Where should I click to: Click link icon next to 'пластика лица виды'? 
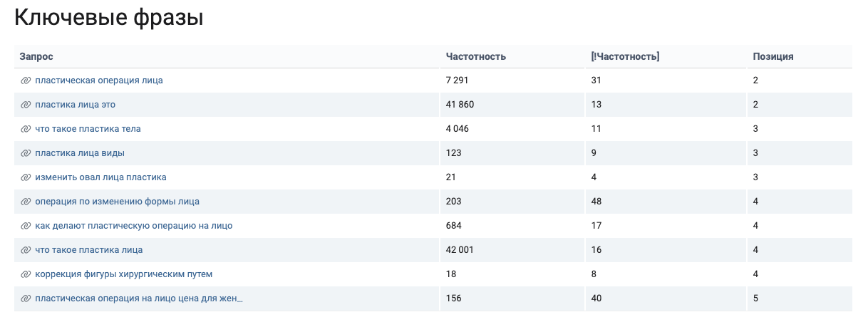[26, 153]
